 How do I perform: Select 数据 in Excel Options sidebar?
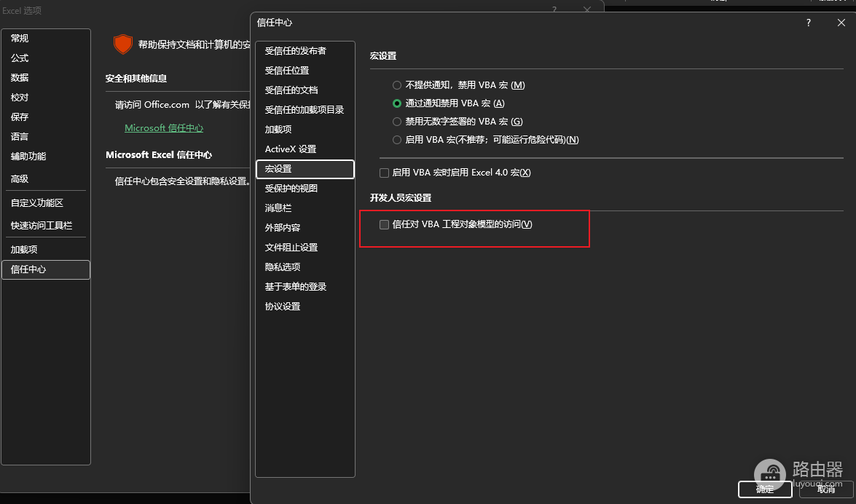click(x=46, y=77)
